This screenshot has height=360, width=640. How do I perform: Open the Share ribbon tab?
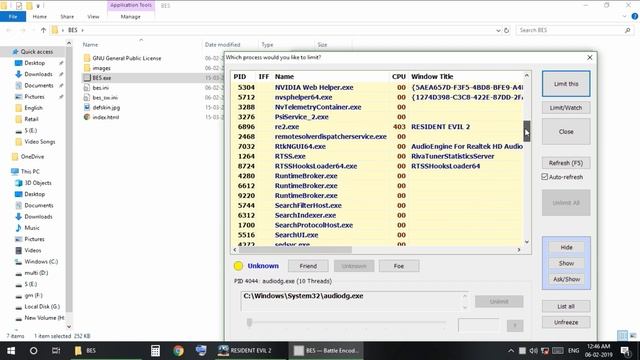[67, 17]
